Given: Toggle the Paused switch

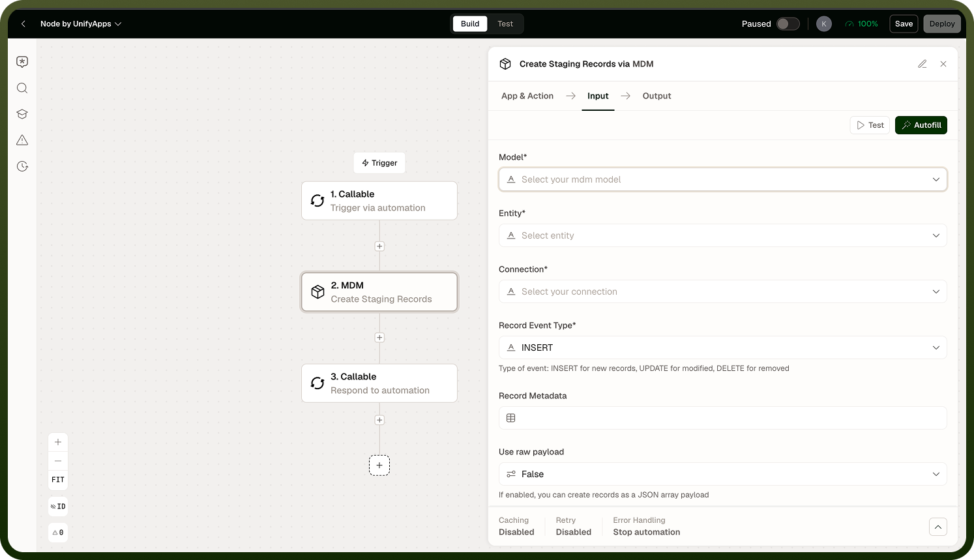Looking at the screenshot, I should point(788,24).
